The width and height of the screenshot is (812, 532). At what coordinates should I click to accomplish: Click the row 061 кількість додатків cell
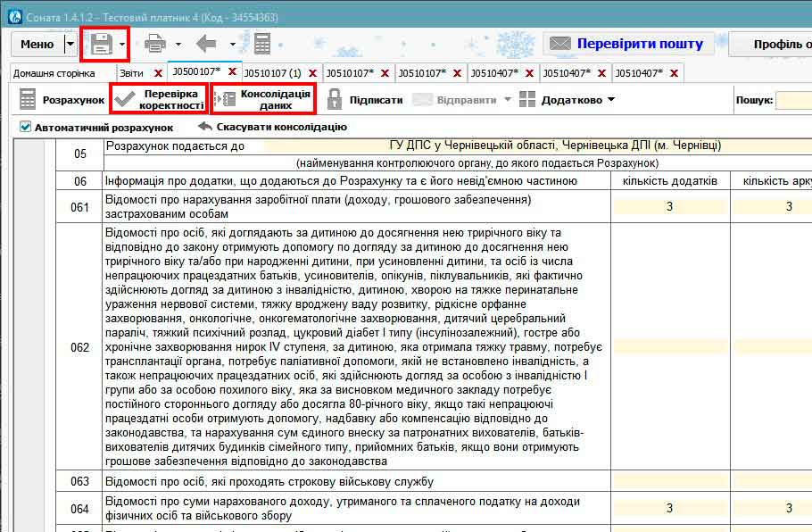click(x=669, y=207)
